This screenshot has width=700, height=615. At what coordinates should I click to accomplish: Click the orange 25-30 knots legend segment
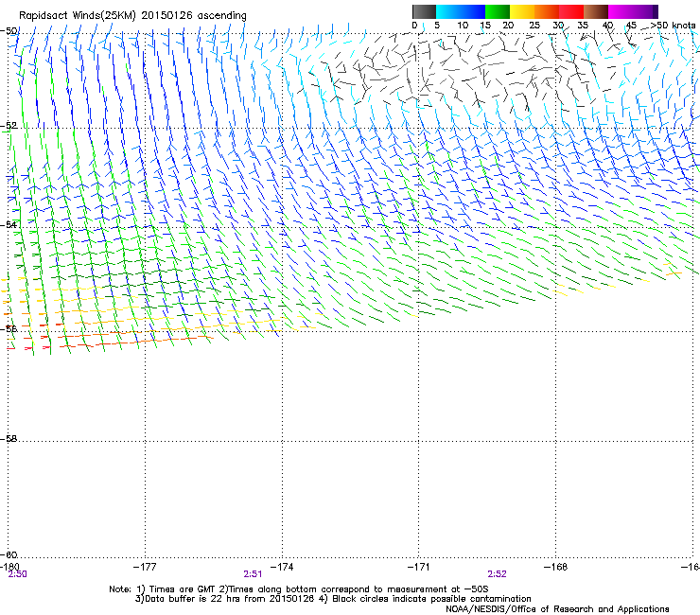[x=547, y=11]
